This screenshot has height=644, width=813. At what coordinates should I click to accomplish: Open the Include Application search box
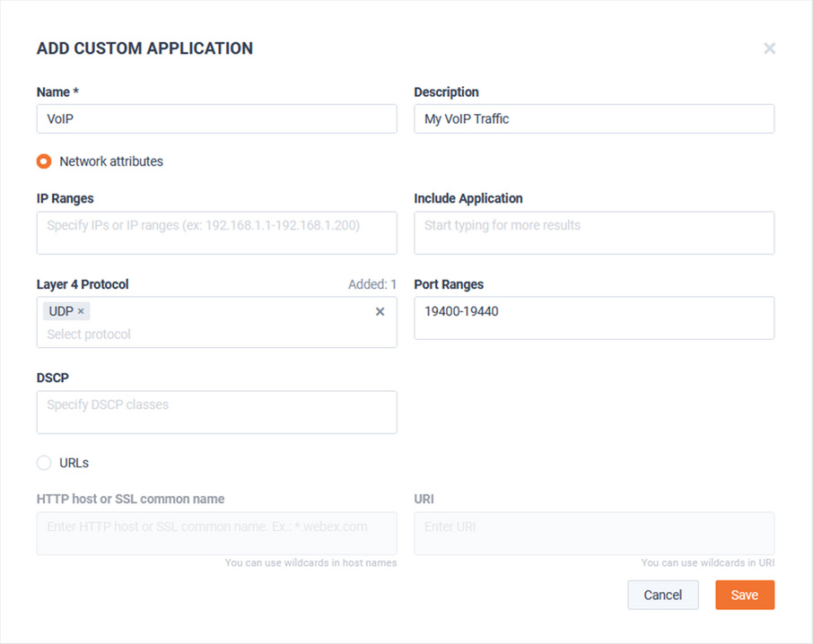[594, 232]
